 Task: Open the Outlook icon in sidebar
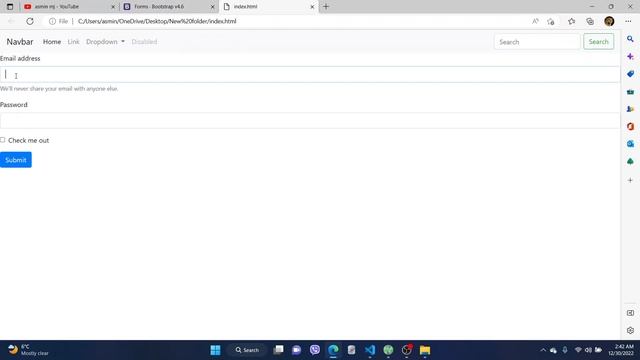point(630,144)
